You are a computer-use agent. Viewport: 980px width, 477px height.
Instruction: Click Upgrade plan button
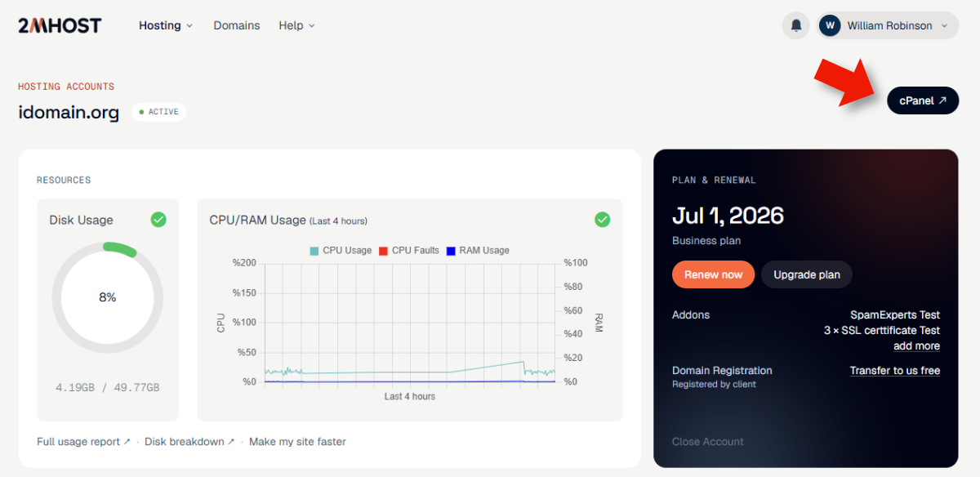pyautogui.click(x=807, y=274)
